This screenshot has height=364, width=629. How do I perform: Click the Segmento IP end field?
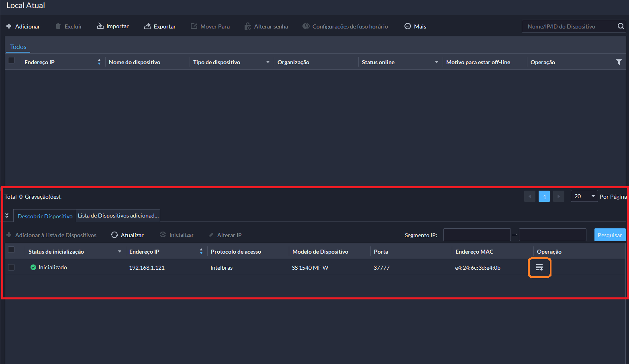click(552, 235)
